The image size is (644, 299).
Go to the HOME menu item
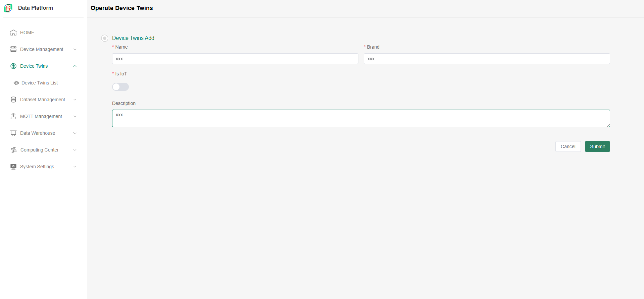[x=27, y=33]
